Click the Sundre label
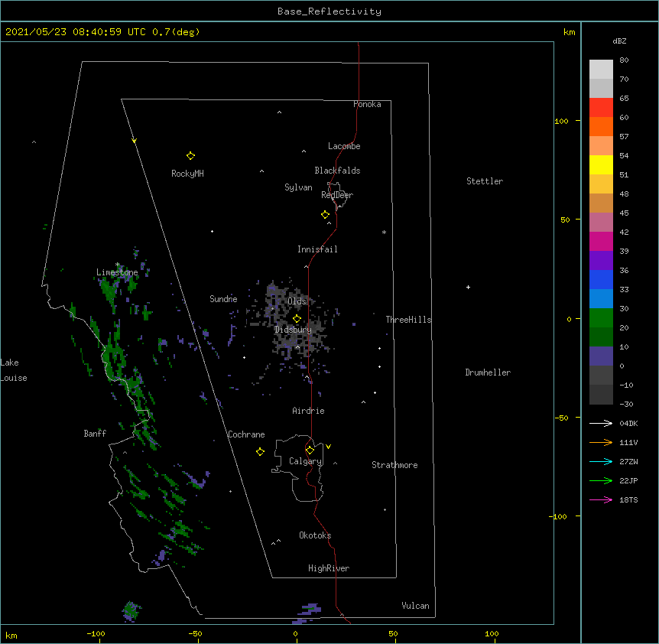 coord(223,299)
